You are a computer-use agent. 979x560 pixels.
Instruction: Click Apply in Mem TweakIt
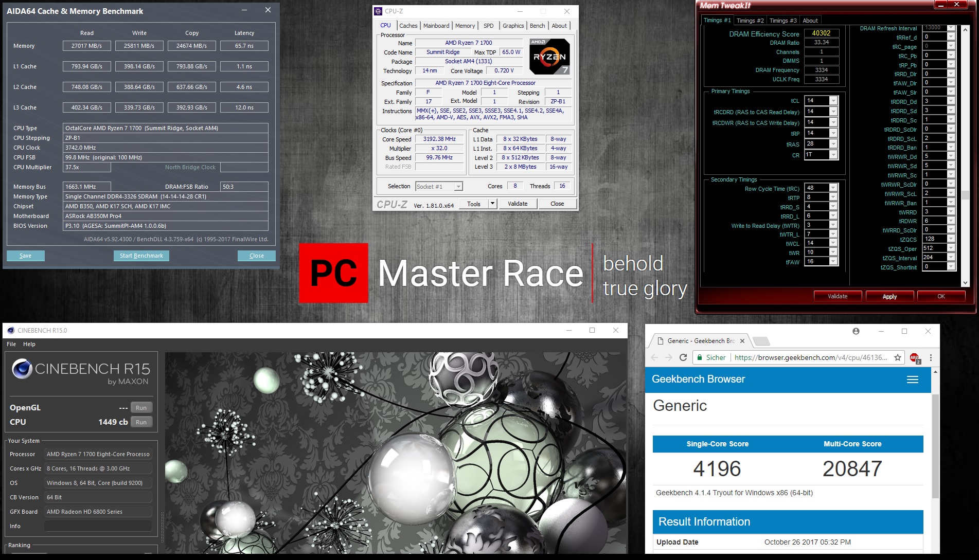click(x=889, y=296)
